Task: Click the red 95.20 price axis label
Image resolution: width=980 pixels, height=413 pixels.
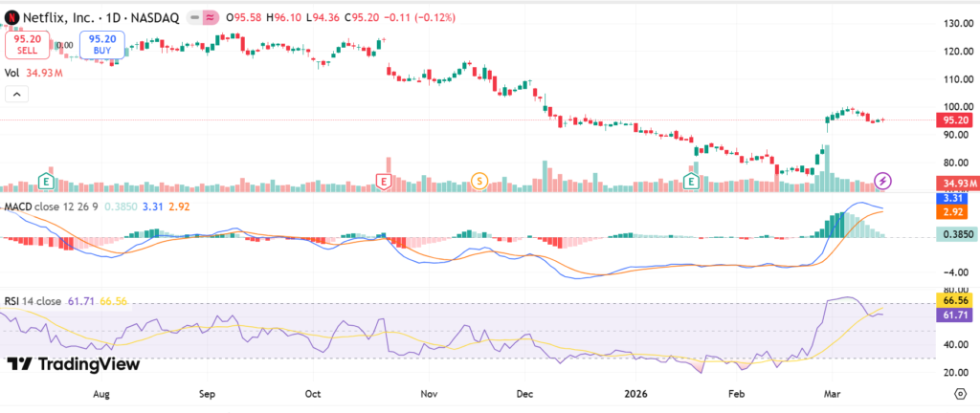Action: [x=954, y=120]
